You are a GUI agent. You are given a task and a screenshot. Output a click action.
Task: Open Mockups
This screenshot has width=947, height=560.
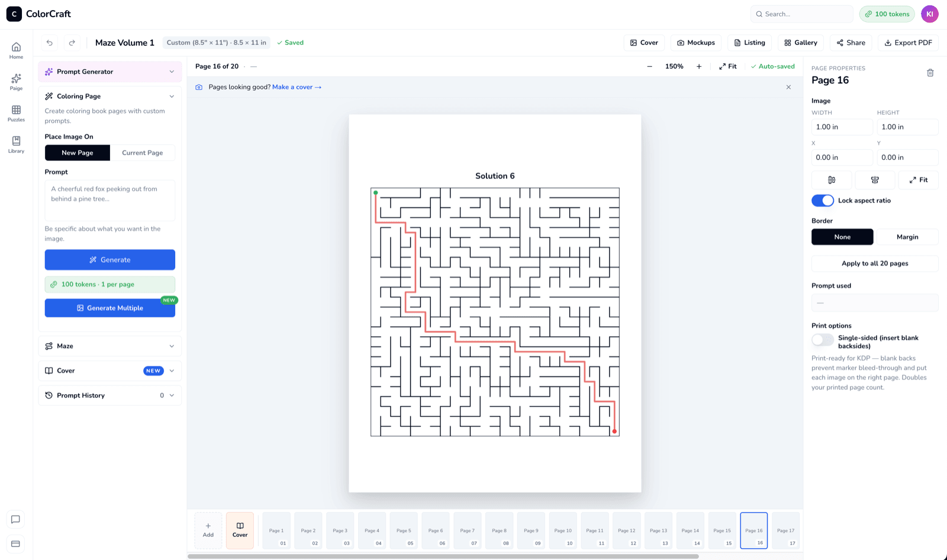point(696,43)
